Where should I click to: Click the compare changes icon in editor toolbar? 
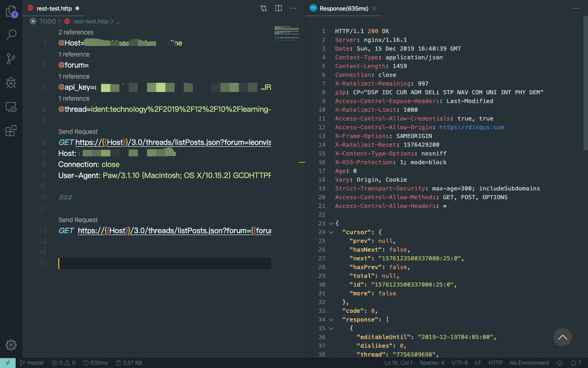[263, 8]
